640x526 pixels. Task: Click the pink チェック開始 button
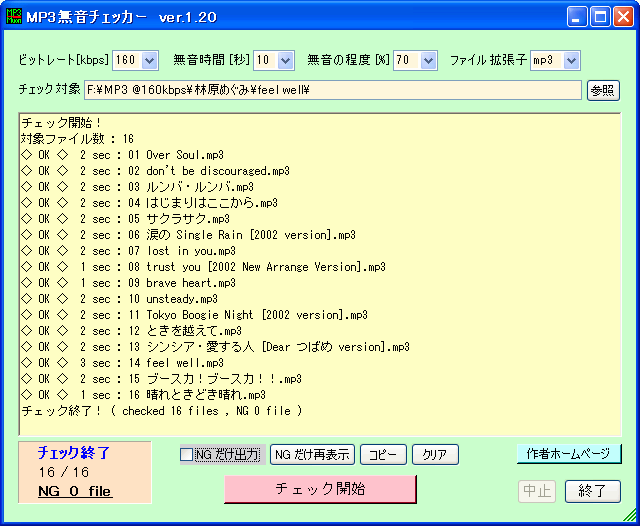click(320, 488)
